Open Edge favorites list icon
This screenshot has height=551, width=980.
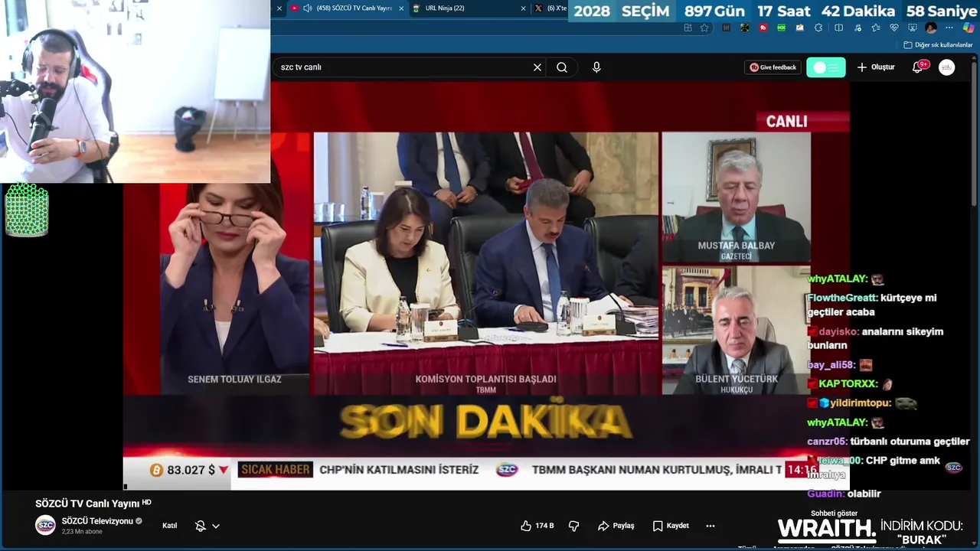coord(876,28)
